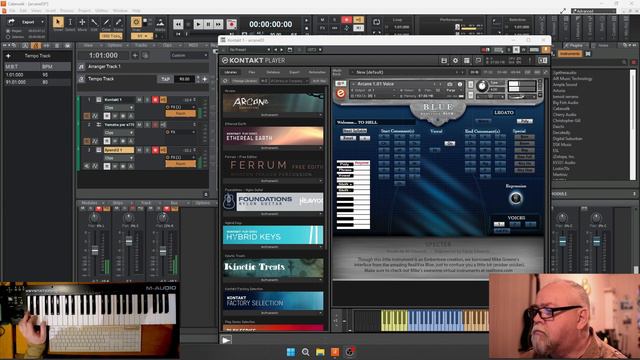640x360 pixels.
Task: Switch to Kontakt Expert tab
Action: (x=294, y=72)
